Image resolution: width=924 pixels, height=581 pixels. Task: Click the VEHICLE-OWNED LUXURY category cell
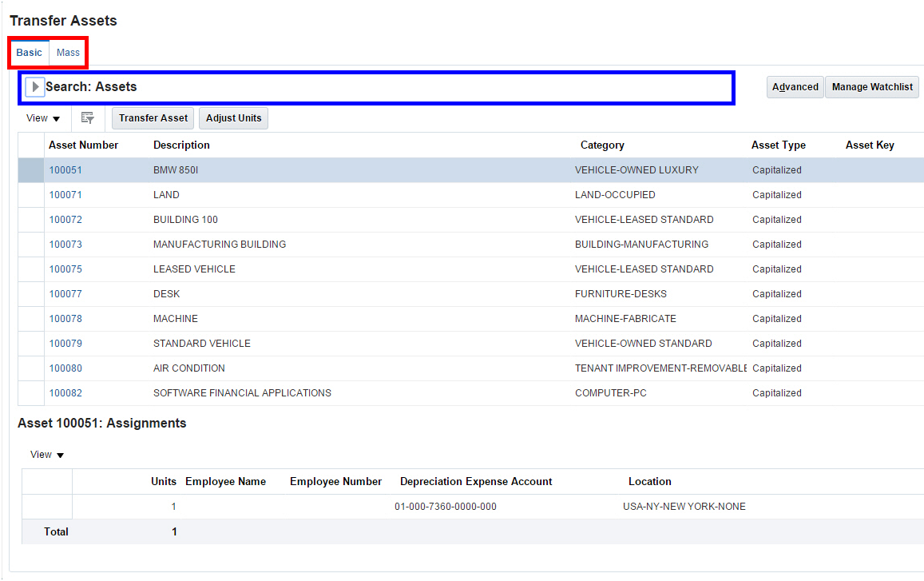pos(636,170)
